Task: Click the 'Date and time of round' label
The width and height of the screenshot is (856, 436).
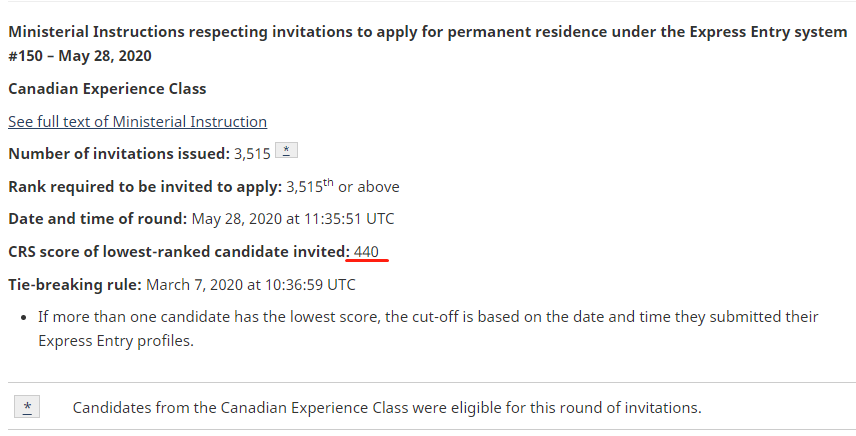Action: 97,219
